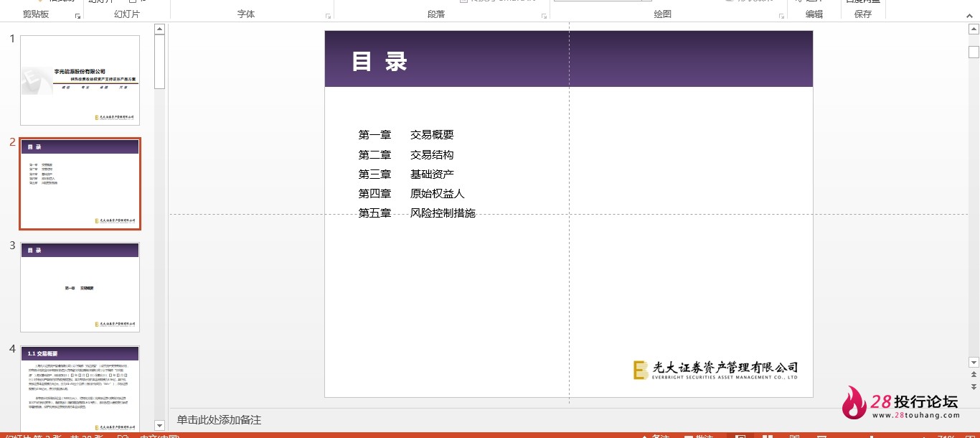Click the 绘图 ribbon group label
Screen dimensions: 980x438
663,14
